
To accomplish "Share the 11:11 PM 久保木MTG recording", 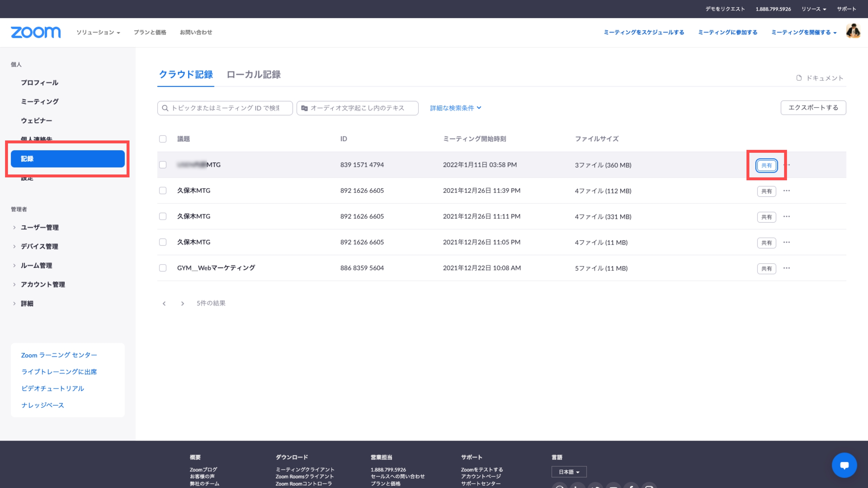I will coord(766,217).
